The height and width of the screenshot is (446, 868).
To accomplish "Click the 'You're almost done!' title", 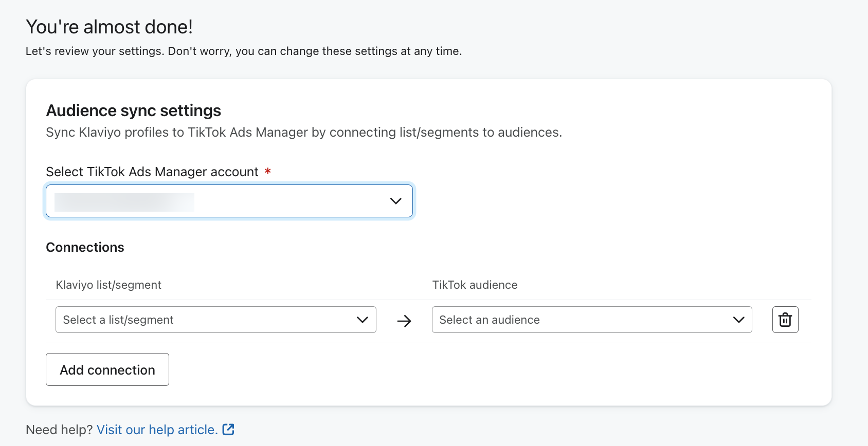I will coord(109,27).
